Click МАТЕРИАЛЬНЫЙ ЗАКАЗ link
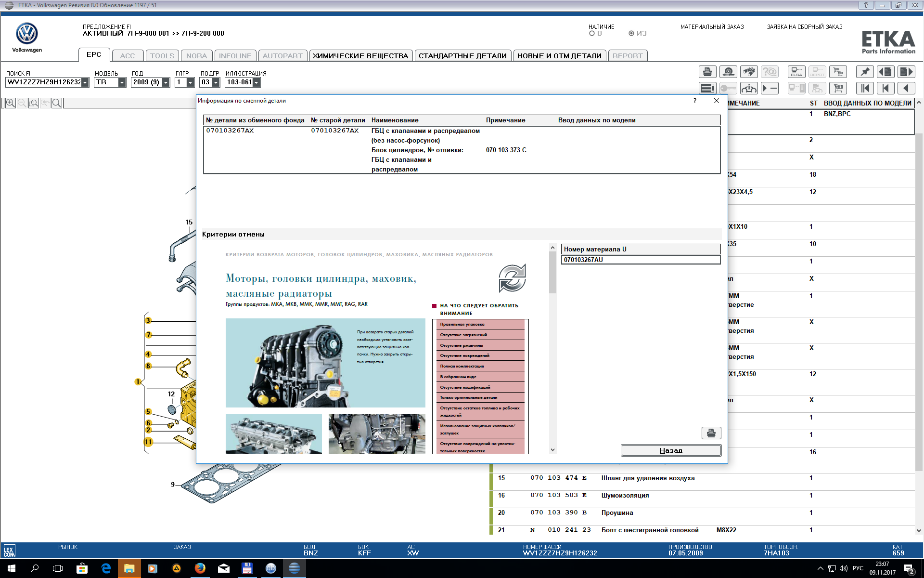This screenshot has height=578, width=924. coord(712,27)
